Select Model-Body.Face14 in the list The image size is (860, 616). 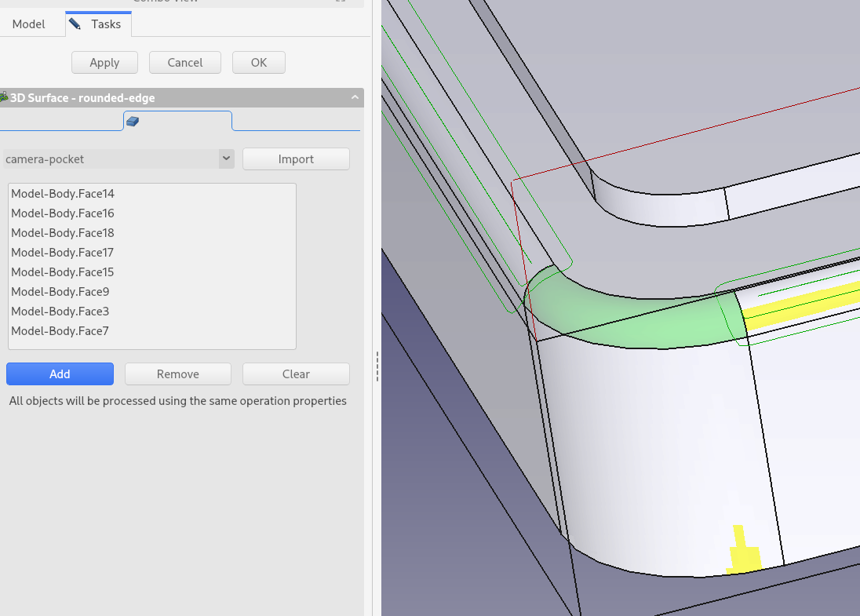click(x=63, y=194)
